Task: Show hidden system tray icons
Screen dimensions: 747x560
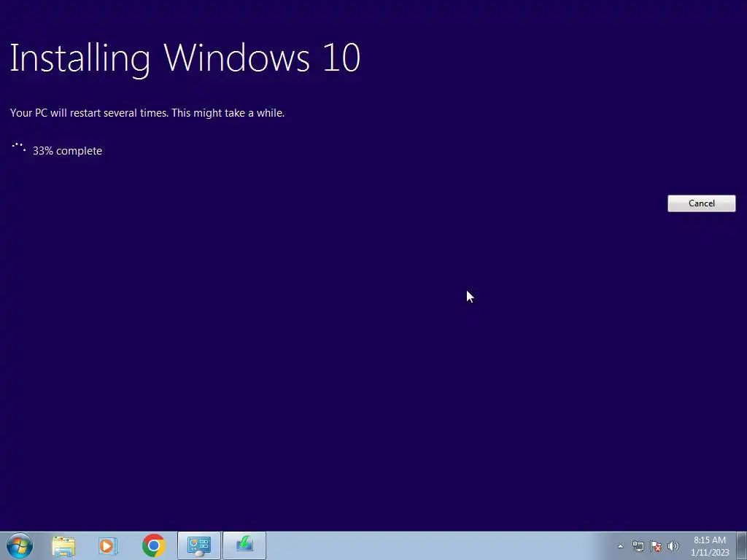Action: 620,546
